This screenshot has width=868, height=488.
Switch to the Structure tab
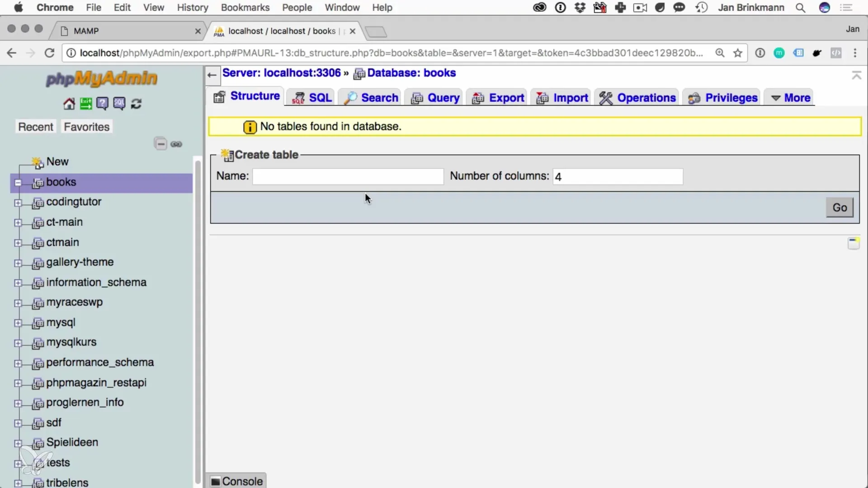pos(246,96)
